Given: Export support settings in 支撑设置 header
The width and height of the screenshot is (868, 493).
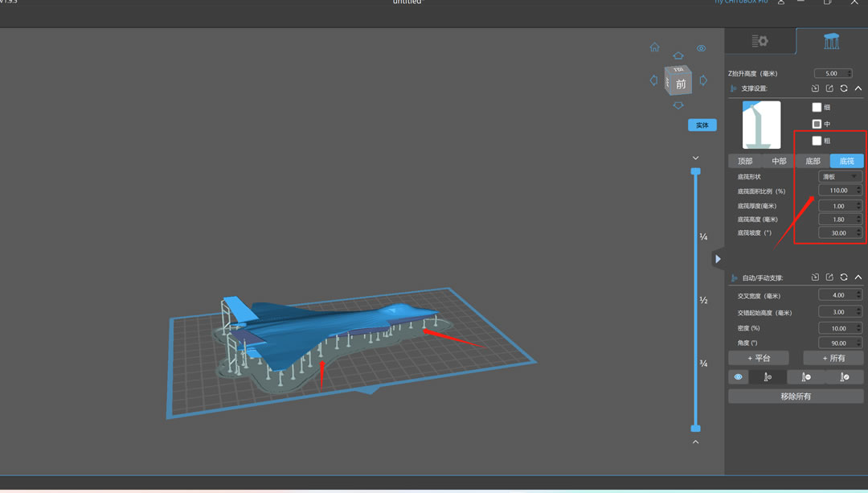Looking at the screenshot, I should pos(829,88).
